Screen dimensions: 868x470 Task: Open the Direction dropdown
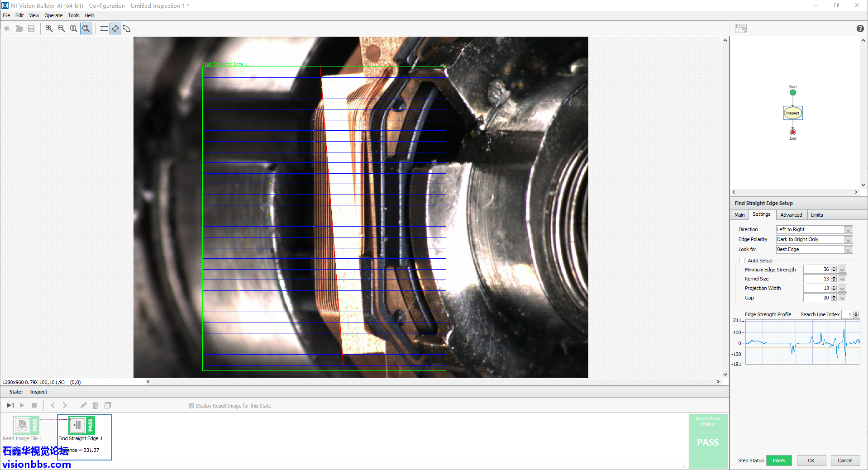(848, 230)
